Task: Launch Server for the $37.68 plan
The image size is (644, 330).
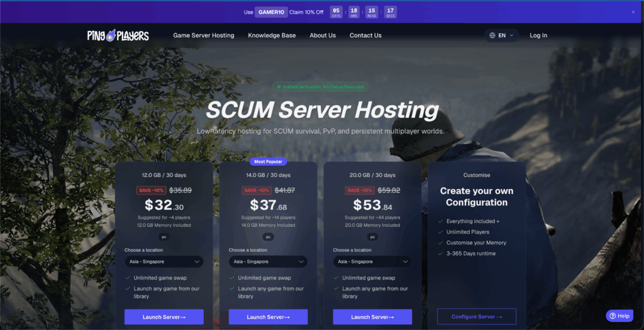Action: pos(268,317)
